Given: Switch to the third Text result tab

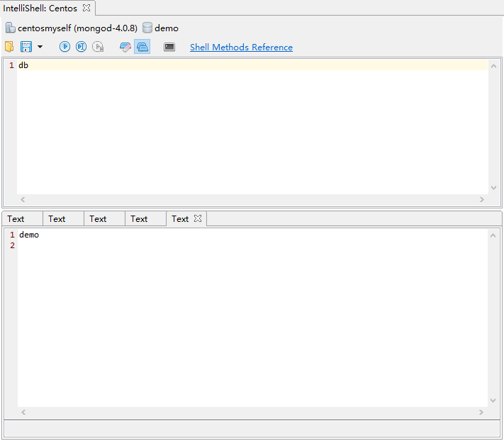Looking at the screenshot, I should [104, 219].
